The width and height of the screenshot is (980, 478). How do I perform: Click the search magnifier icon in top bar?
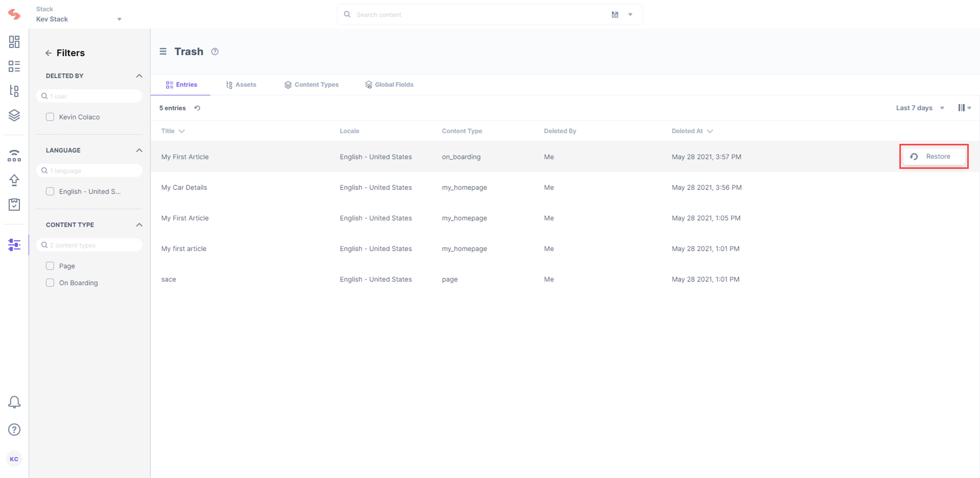click(347, 14)
